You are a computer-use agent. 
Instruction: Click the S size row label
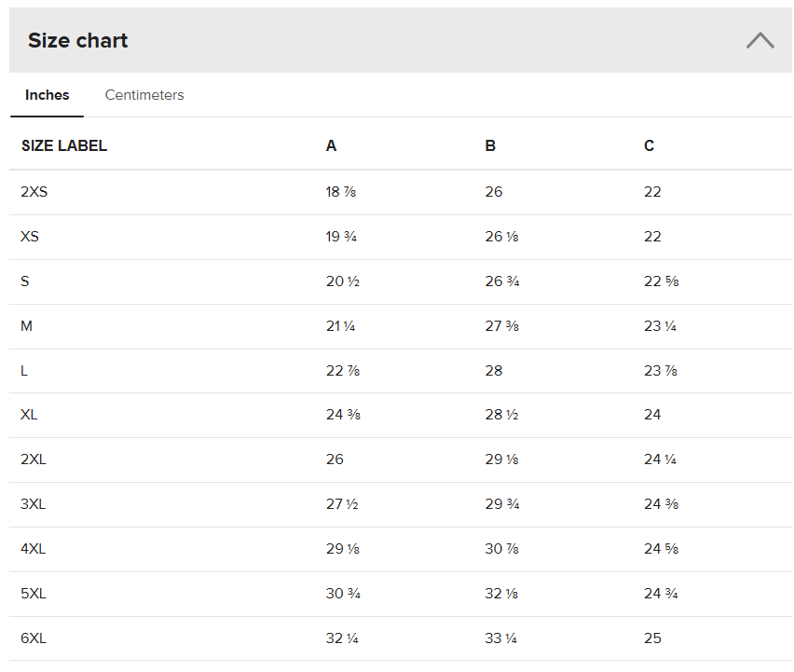coord(25,281)
